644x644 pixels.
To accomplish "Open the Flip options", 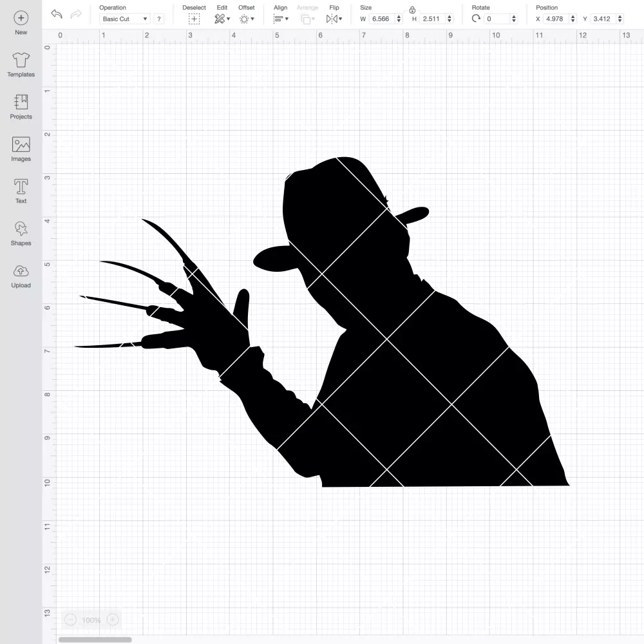I will pos(334,19).
